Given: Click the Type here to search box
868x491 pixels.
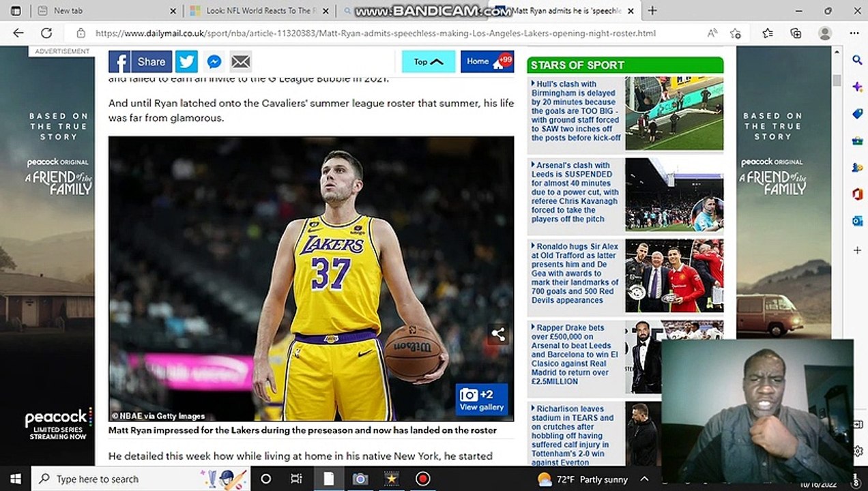Looking at the screenshot, I should [141, 479].
